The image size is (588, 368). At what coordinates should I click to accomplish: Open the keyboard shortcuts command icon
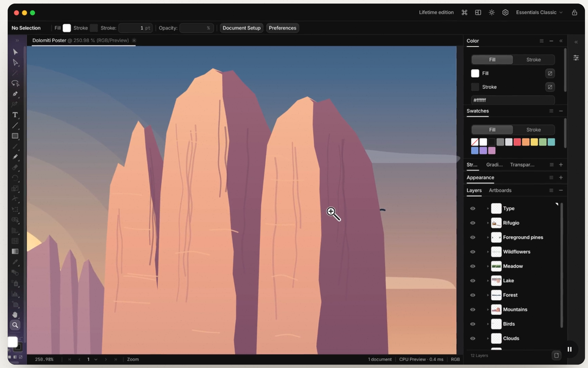point(465,12)
